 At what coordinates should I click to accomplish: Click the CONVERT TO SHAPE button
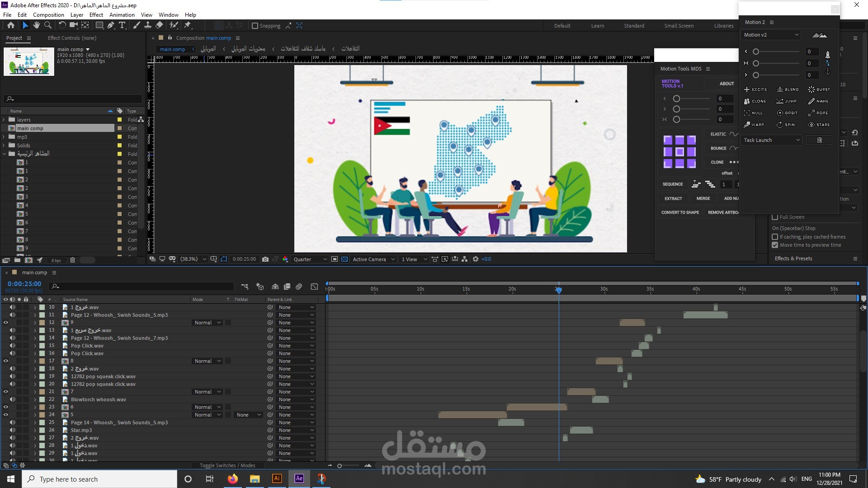[679, 212]
